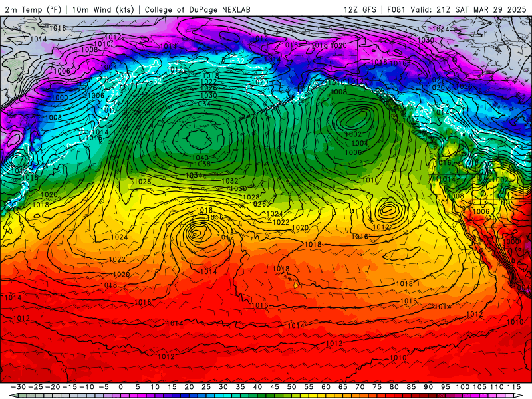Select the 70 tick on the temperature scale

360,387
